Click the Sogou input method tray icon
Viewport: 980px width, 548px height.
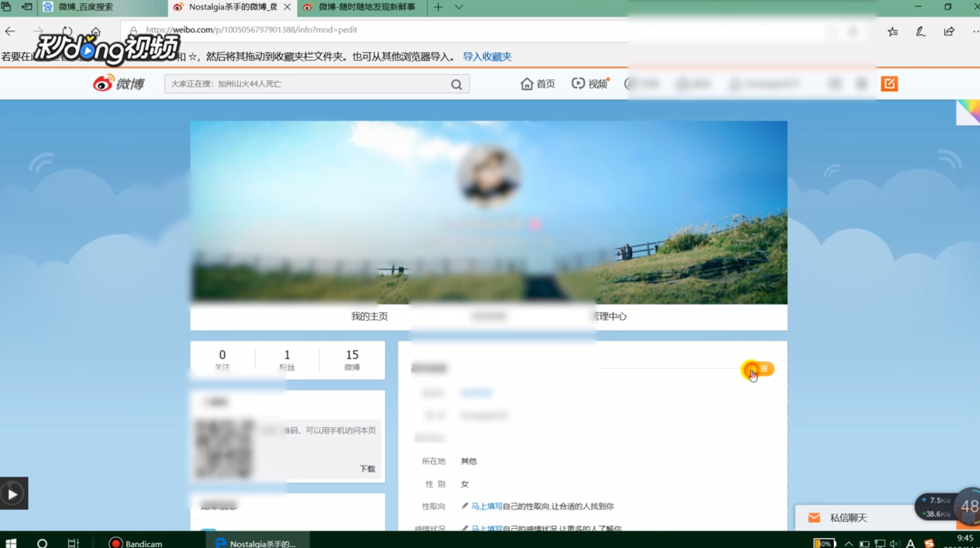coord(929,544)
